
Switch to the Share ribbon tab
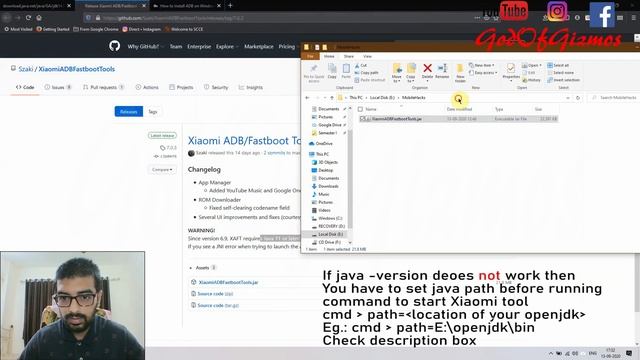349,56
